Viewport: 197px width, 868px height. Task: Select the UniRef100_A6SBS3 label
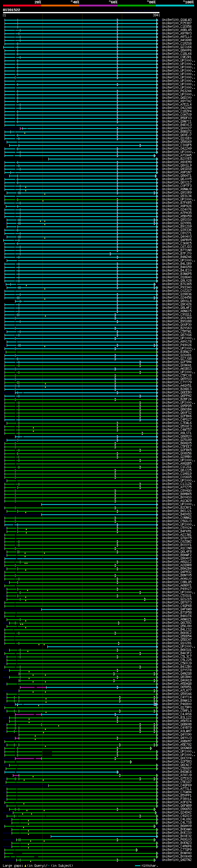(177, 369)
